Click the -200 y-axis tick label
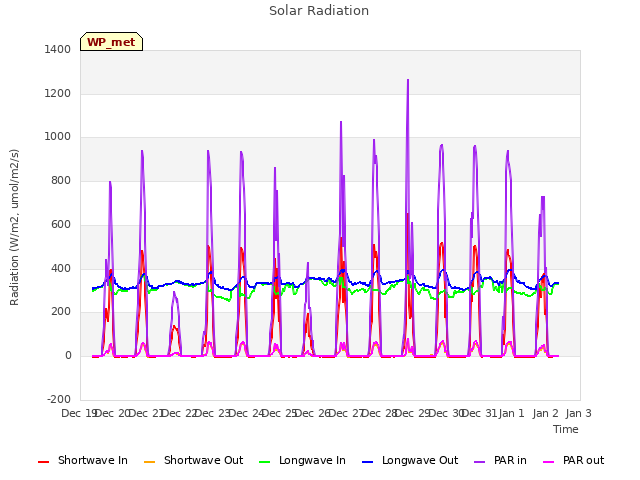 click(59, 399)
